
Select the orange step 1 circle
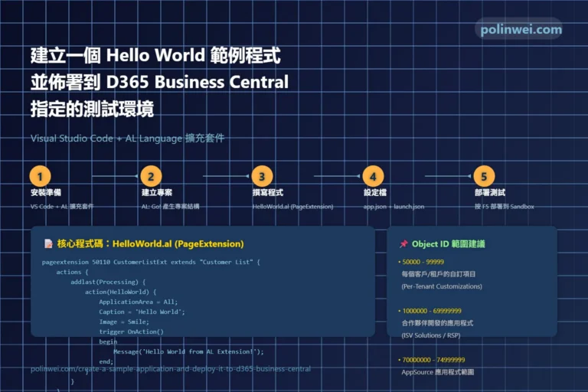point(40,176)
